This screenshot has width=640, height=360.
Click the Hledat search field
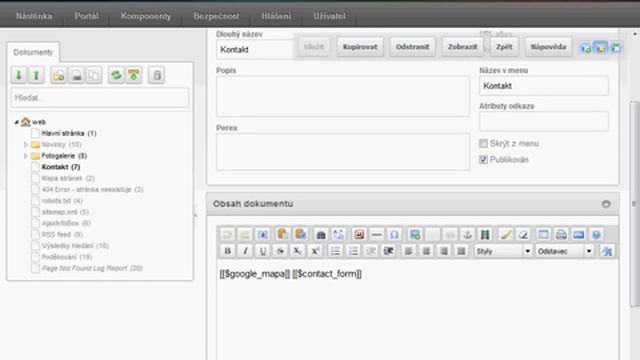tap(100, 98)
